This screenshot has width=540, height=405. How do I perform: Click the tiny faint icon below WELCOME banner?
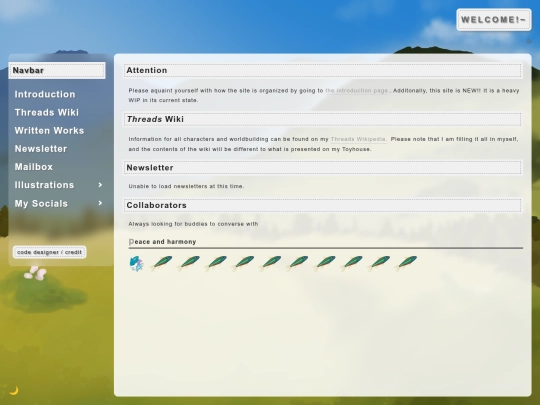point(529,41)
